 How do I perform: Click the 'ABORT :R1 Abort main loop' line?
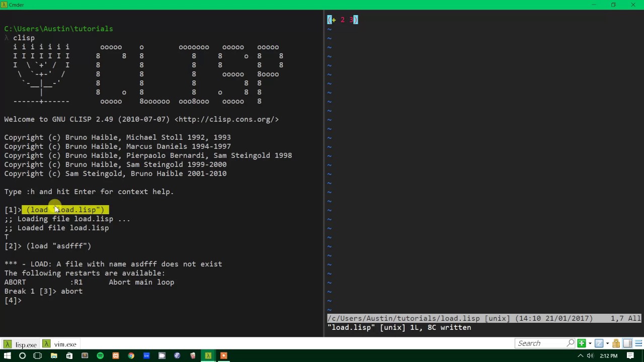click(89, 282)
